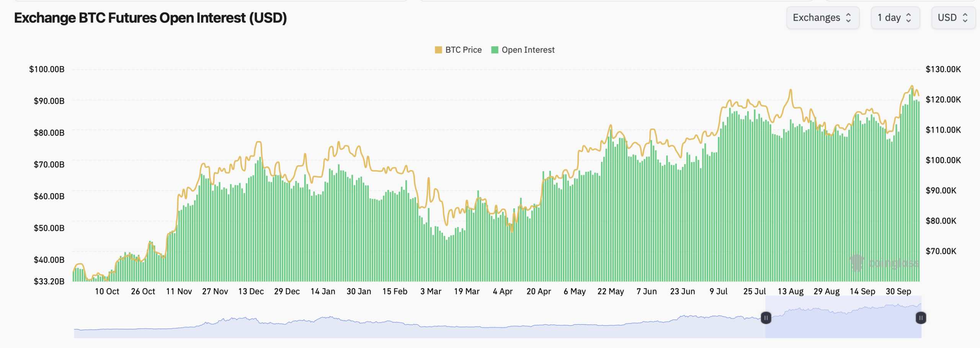Click the chevron icon beside USD
Viewport: 980px width, 348px height.
point(965,18)
